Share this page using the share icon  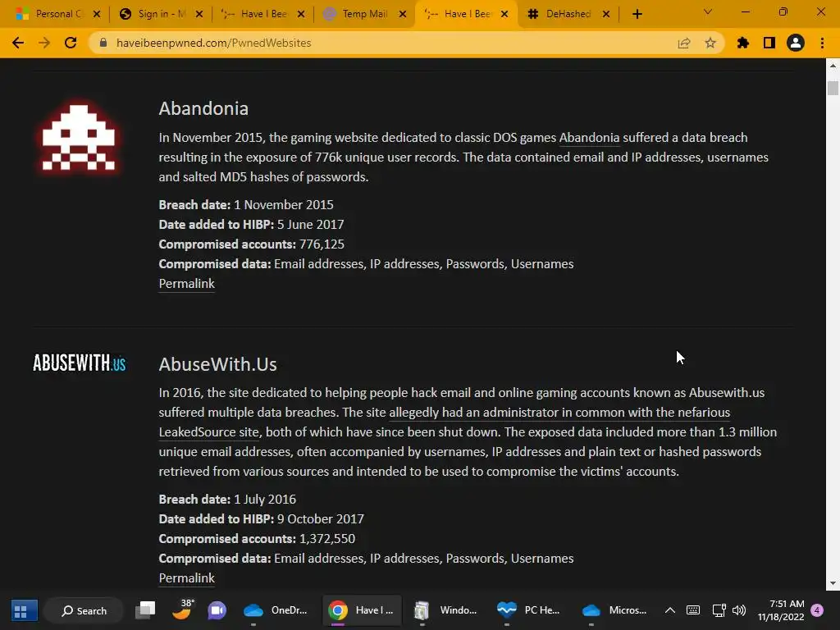[684, 43]
